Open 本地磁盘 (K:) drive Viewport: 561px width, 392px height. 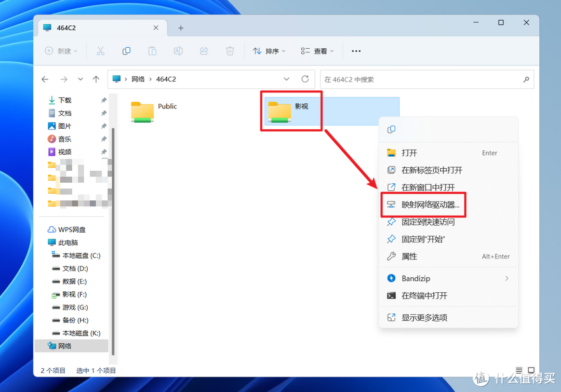pos(76,333)
